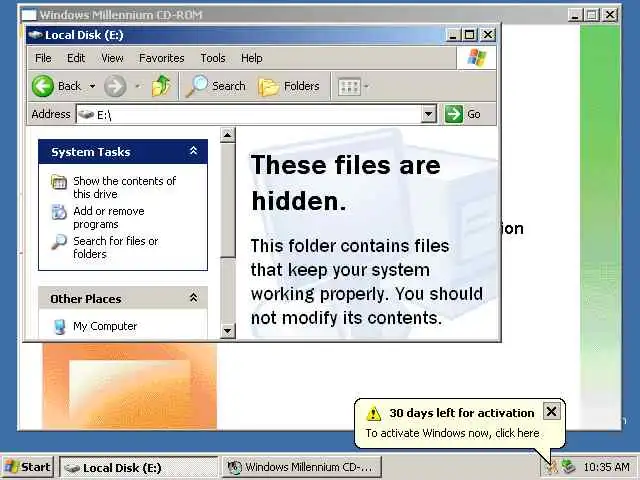Click Show the contents of this drive
Screen dimensions: 640x480
(x=124, y=187)
